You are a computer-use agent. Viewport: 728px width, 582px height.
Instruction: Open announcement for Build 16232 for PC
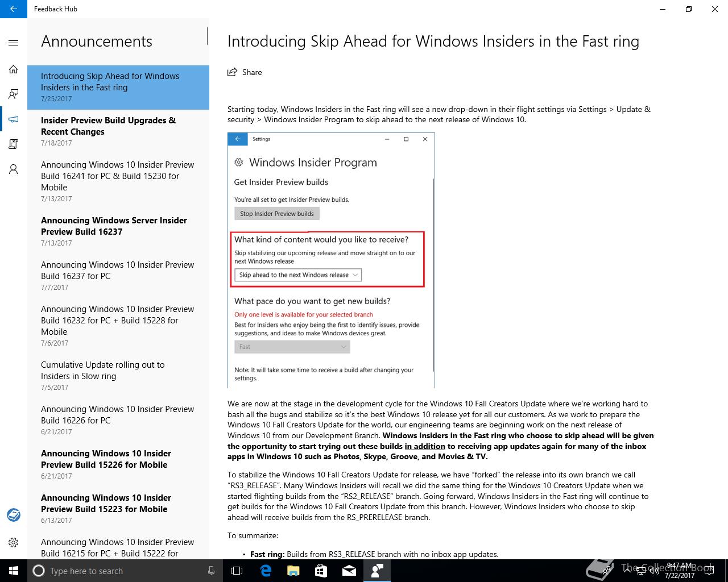[x=118, y=326]
